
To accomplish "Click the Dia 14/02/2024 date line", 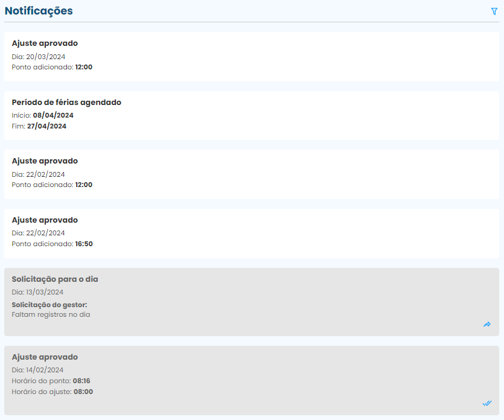I will (38, 370).
